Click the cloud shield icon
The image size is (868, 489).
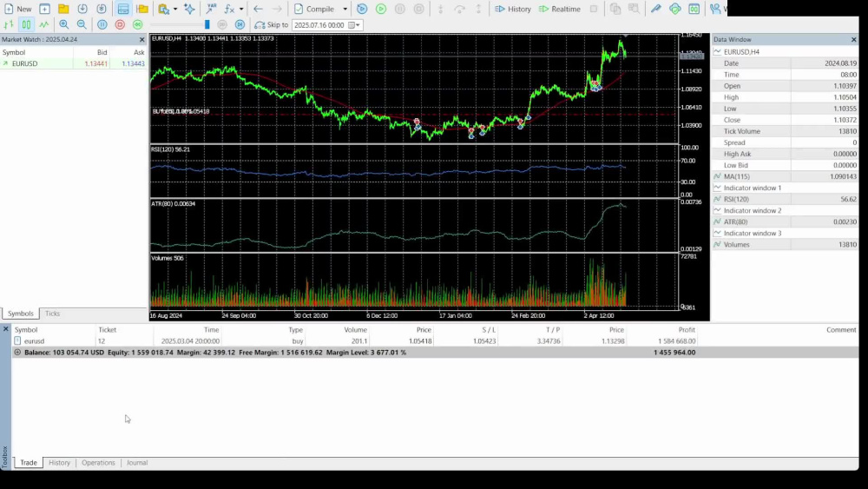point(674,9)
